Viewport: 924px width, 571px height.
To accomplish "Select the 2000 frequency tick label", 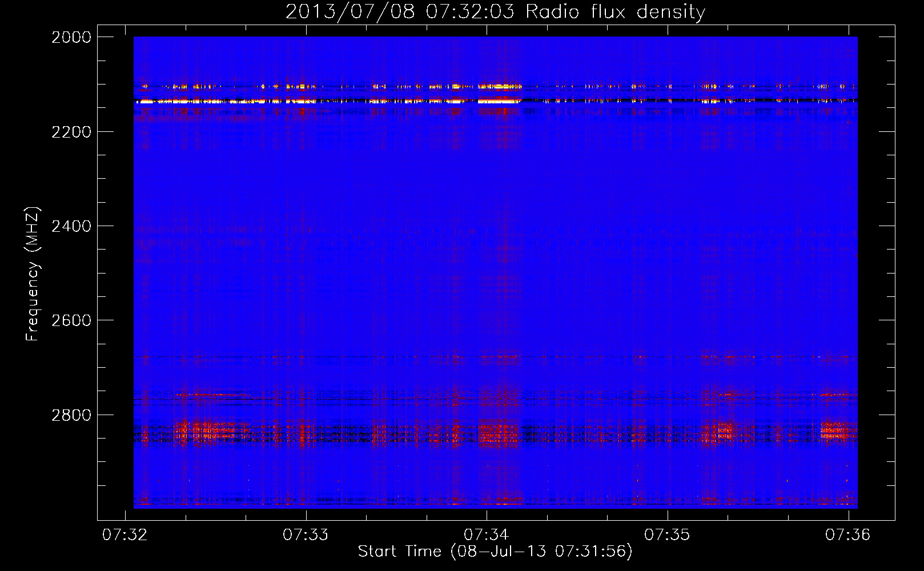I will coord(71,37).
